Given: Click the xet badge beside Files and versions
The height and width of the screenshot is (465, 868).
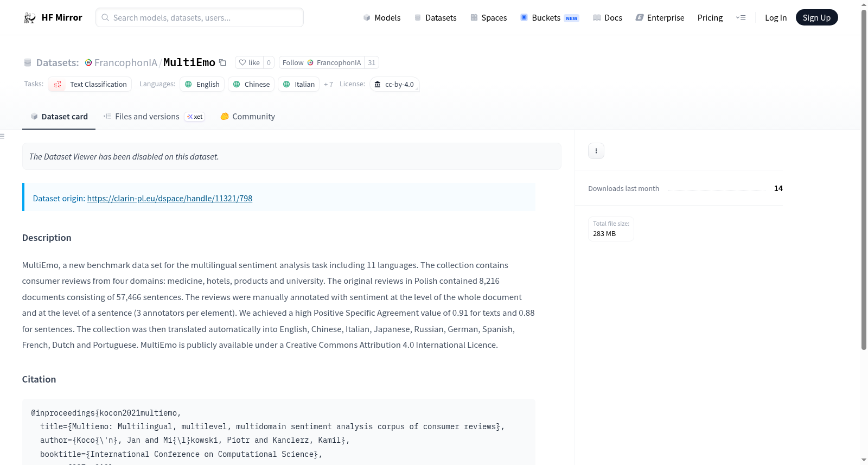Looking at the screenshot, I should 195,117.
